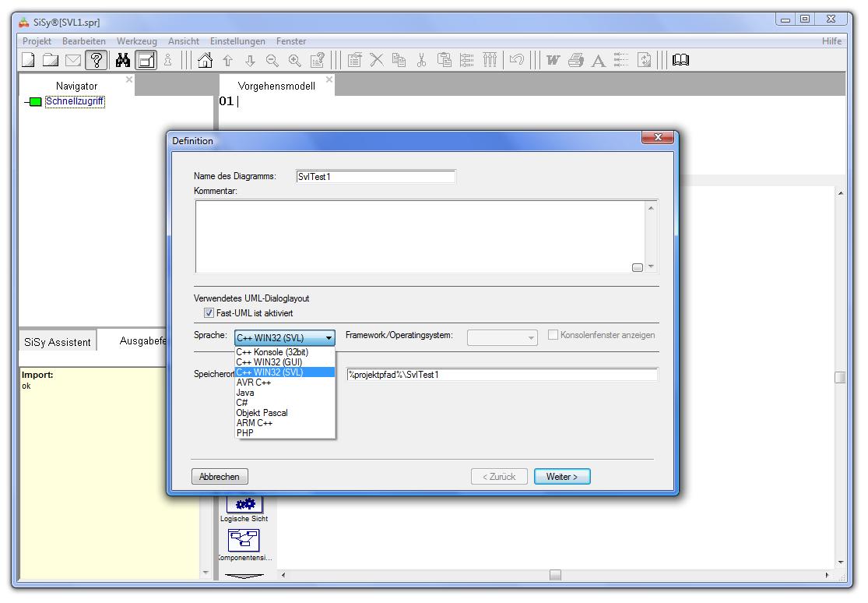The image size is (868, 603).
Task: Select AVR C++ from language list
Action: 254,383
